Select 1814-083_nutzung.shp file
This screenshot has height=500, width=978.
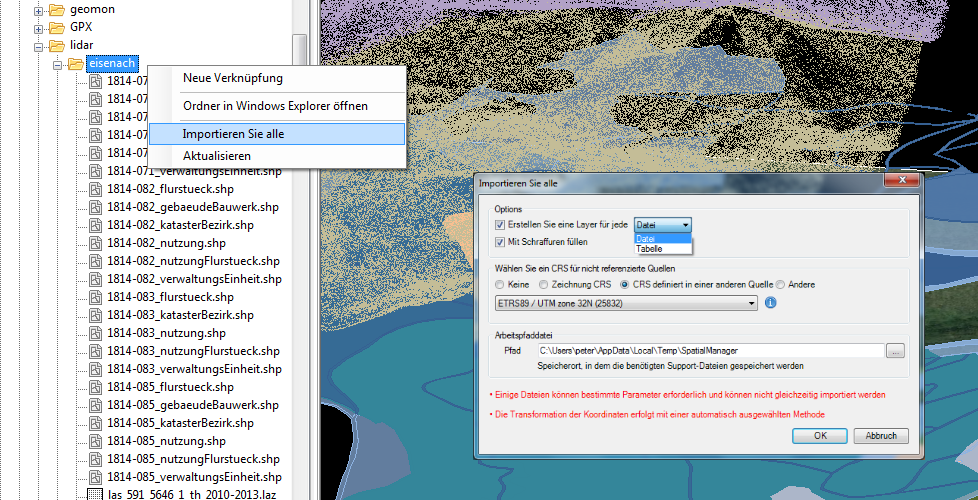tap(166, 333)
